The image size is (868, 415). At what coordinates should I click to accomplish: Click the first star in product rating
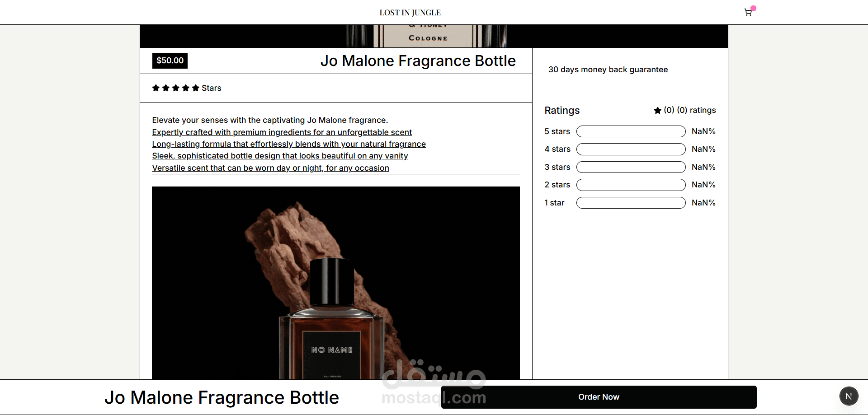tap(156, 88)
